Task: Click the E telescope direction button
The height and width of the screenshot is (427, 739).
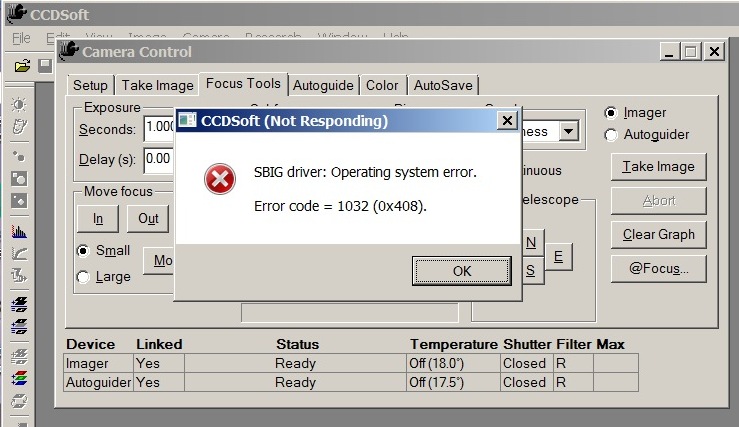Action: click(x=558, y=256)
